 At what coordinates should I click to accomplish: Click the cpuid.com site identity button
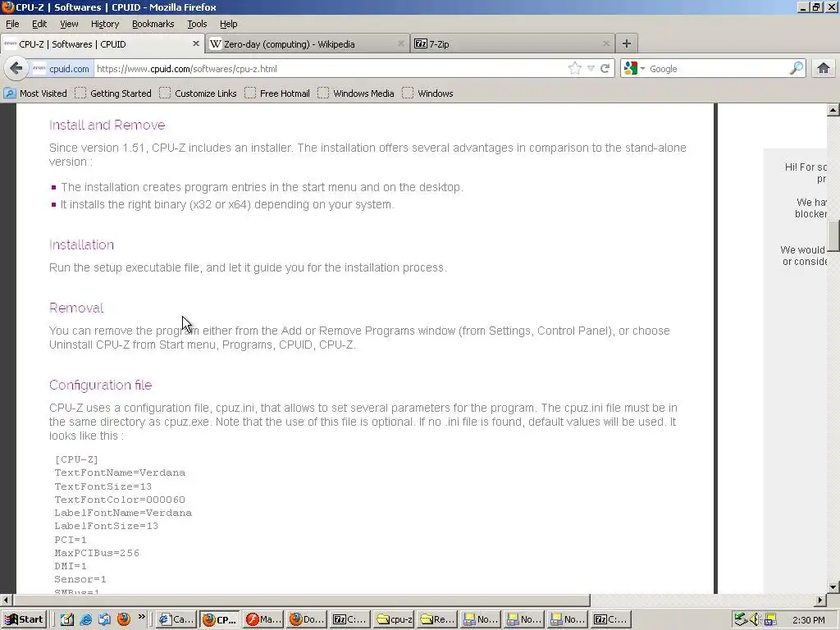[x=61, y=69]
